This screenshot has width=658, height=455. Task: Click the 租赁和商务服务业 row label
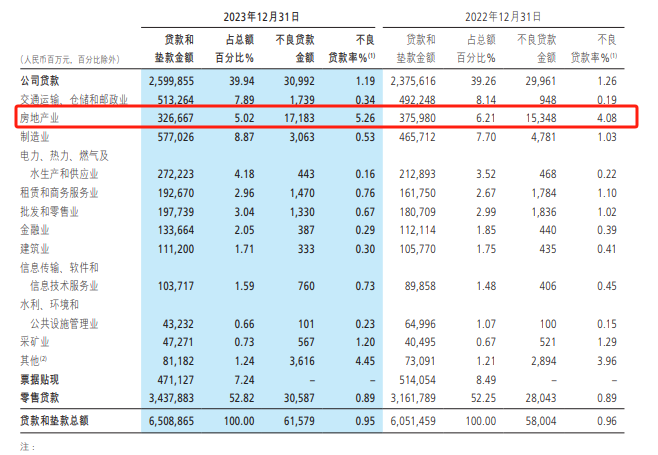(x=59, y=193)
